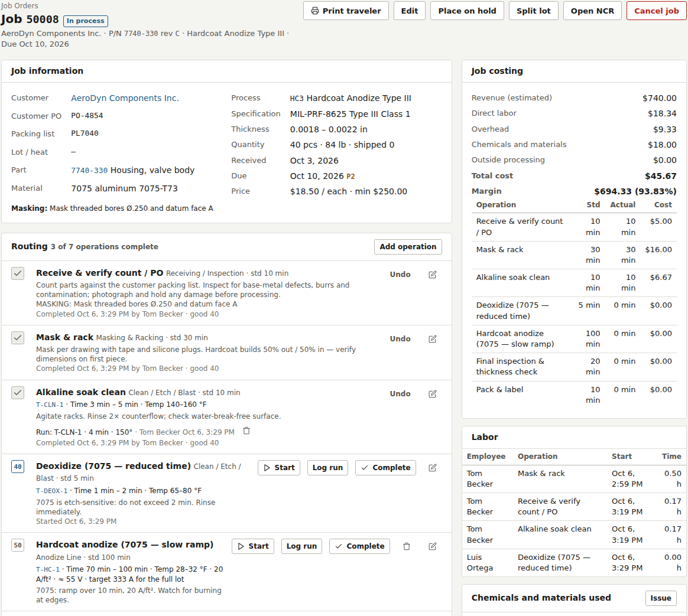
Task: Delete the T-CLN-1 run log entry
Action: 246,431
